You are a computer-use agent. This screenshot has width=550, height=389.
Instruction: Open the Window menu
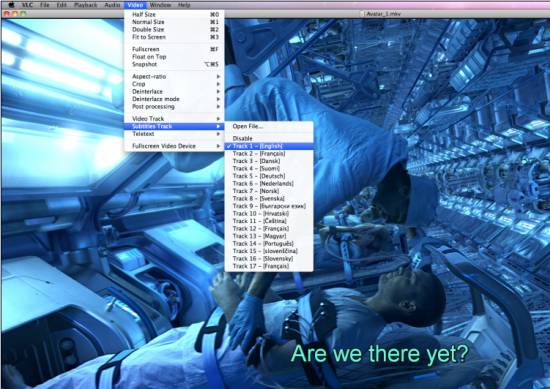(160, 5)
